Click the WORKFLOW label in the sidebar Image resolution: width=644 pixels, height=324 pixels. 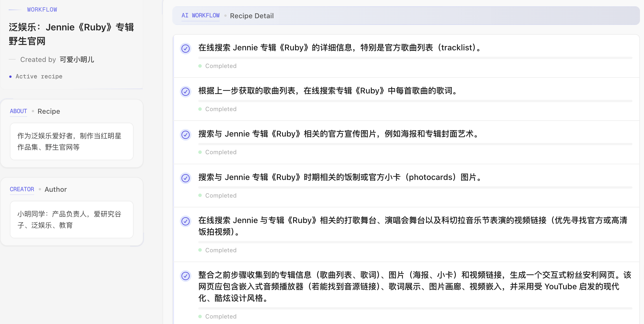42,10
